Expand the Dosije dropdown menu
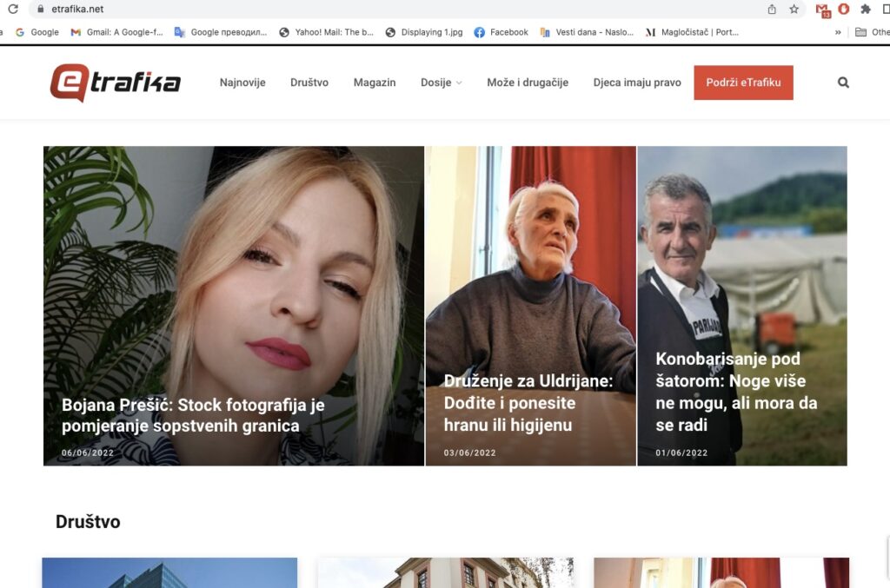The height and width of the screenshot is (588, 890). (x=441, y=83)
